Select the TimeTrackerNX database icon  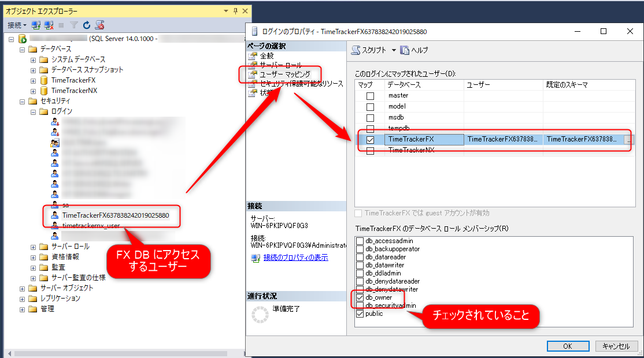pos(44,91)
